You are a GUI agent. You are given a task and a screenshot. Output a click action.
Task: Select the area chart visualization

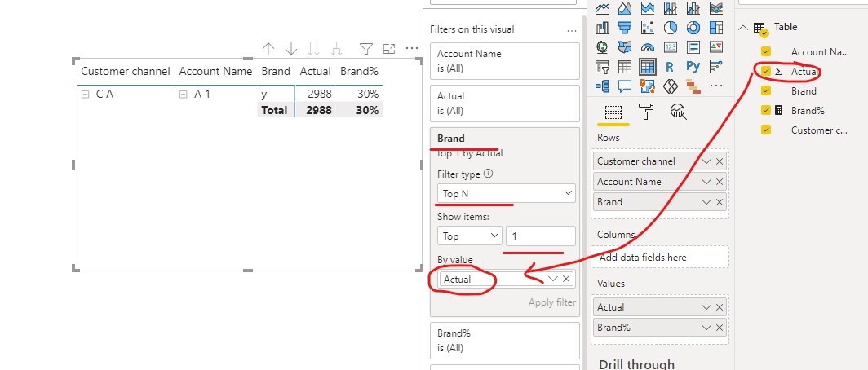625,8
